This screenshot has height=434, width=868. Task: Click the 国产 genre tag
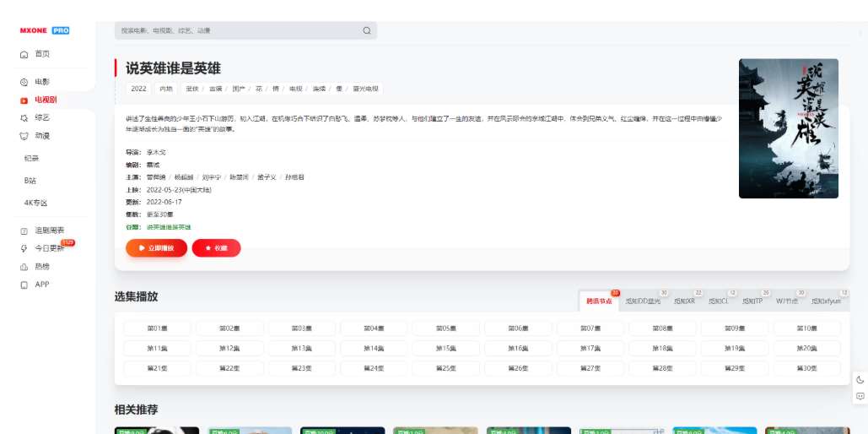(x=239, y=89)
